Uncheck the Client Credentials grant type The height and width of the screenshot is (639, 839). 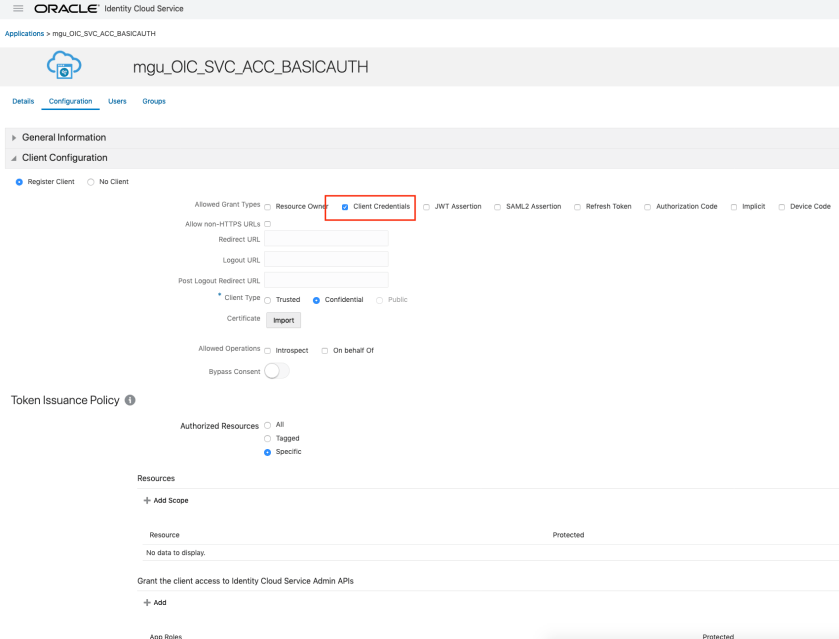pyautogui.click(x=345, y=207)
